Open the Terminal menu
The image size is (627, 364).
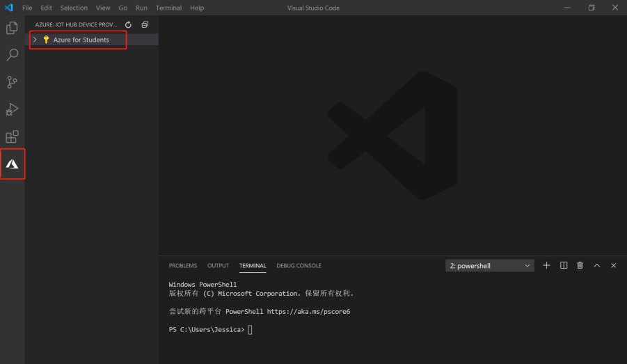[168, 8]
